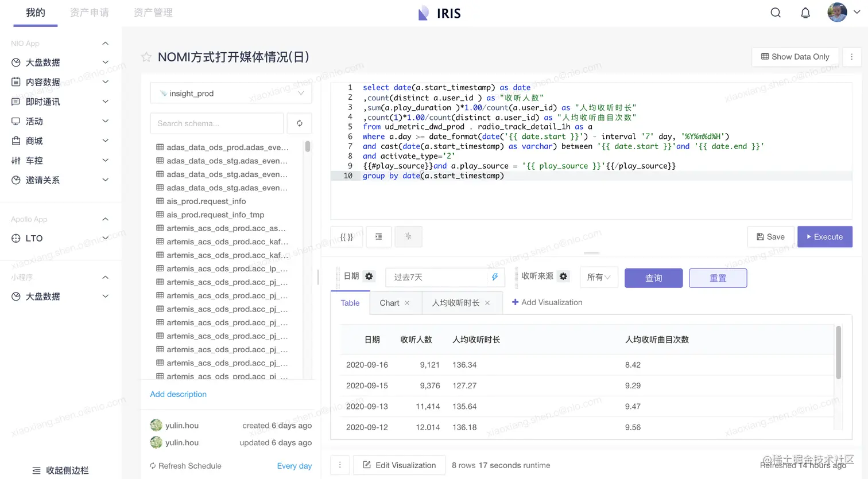Click the 邀请关系 sidebar icon
Viewport: 868px width, 479px height.
coord(16,180)
